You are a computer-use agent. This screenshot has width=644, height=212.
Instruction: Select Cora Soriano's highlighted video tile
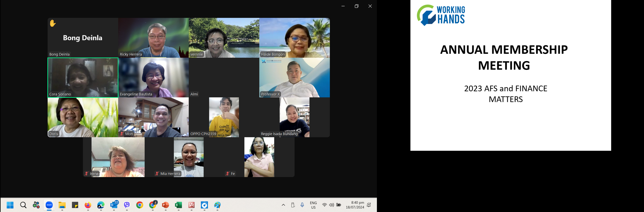click(x=83, y=77)
